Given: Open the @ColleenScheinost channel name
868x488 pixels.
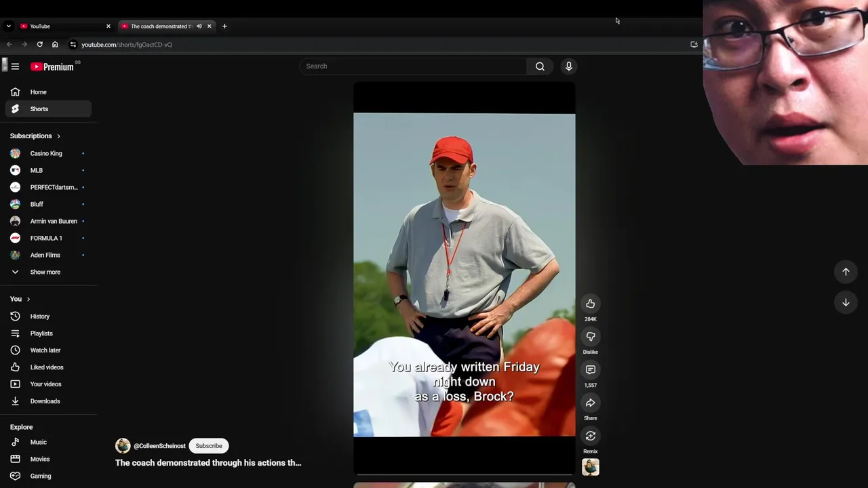Looking at the screenshot, I should (159, 446).
